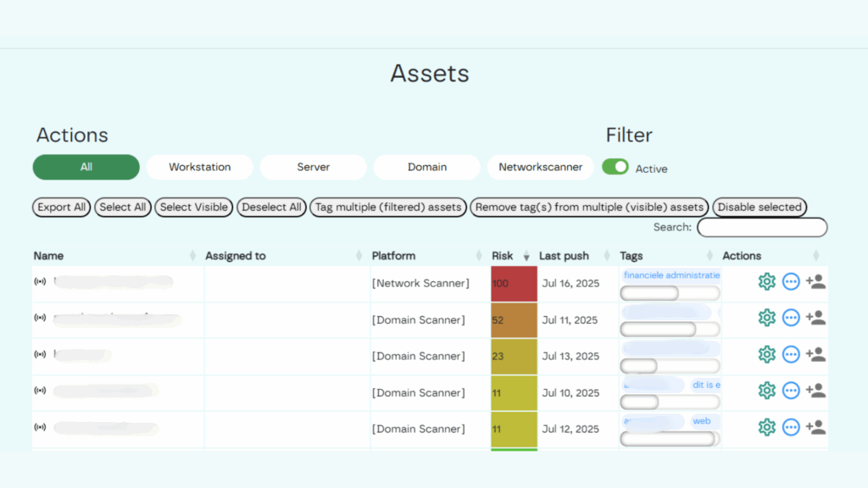Open settings gear for Jul 10 asset

766,391
